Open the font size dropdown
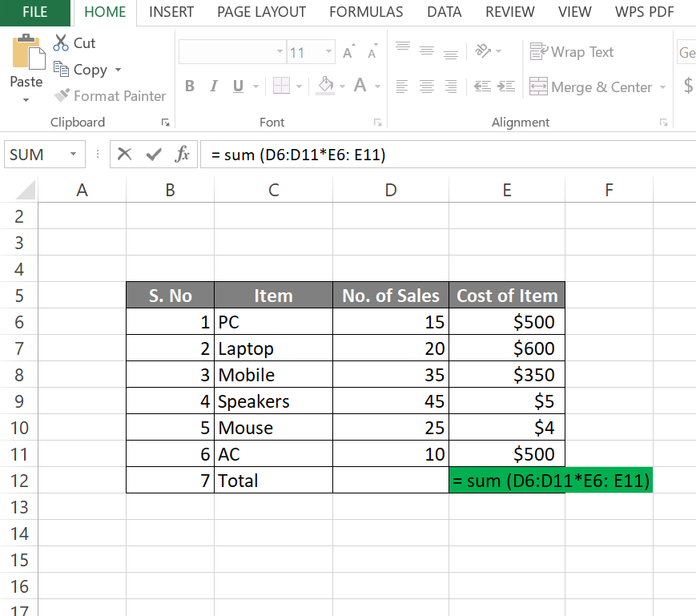The height and width of the screenshot is (616, 696). tap(327, 51)
